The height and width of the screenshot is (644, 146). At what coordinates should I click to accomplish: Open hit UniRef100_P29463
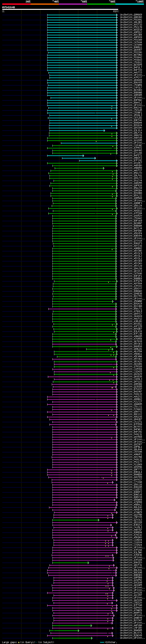[131, 409]
